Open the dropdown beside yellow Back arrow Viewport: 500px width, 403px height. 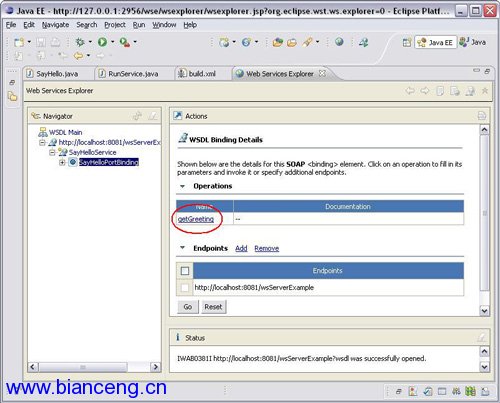88,56
